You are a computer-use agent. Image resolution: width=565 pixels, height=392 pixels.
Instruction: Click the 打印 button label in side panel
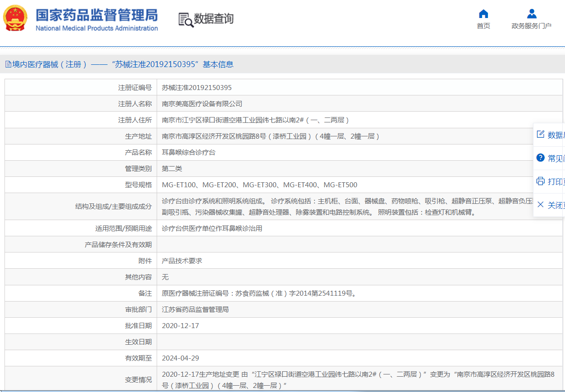[x=556, y=182]
